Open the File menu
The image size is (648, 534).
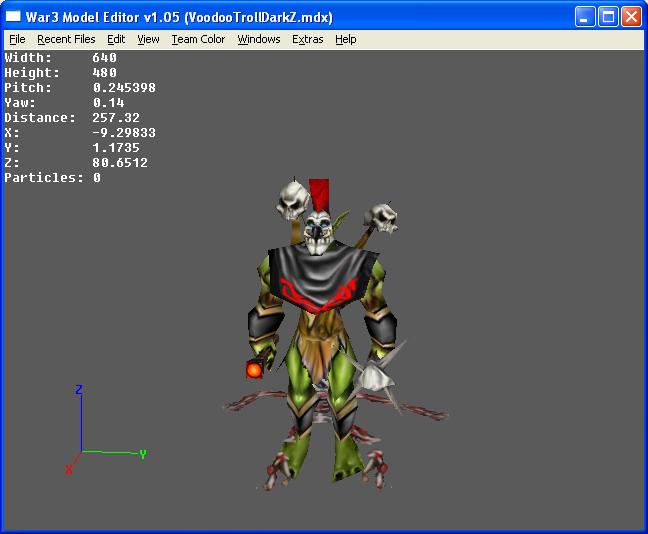coord(17,39)
